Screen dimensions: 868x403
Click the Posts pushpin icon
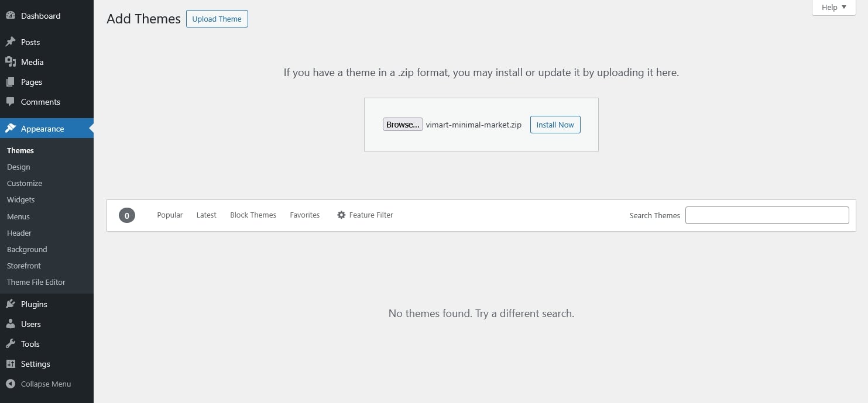[11, 42]
